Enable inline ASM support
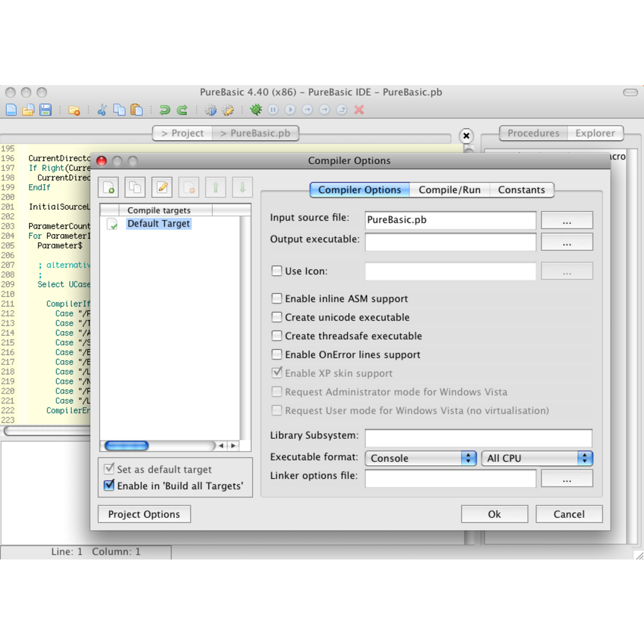644x644 pixels. pos(277,298)
